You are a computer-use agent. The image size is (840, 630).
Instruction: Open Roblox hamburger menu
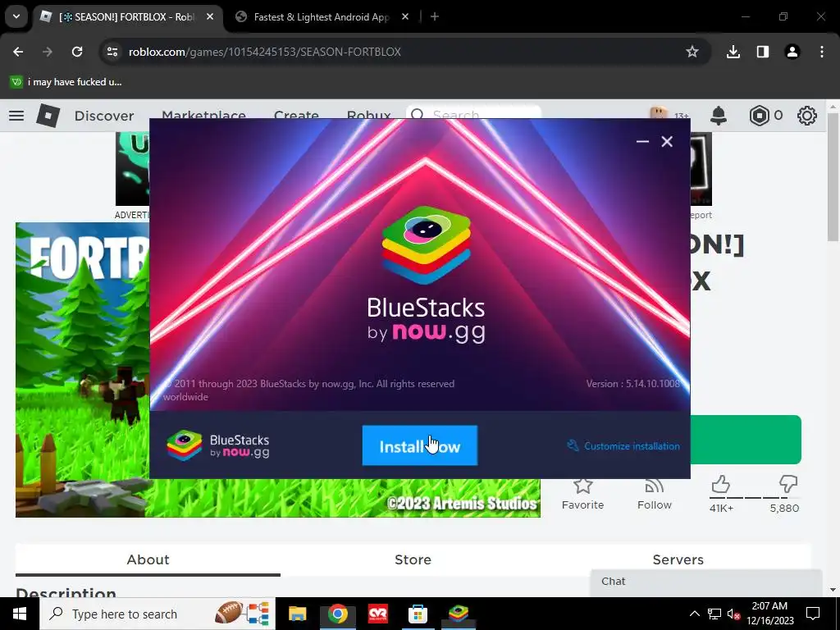[x=16, y=116]
